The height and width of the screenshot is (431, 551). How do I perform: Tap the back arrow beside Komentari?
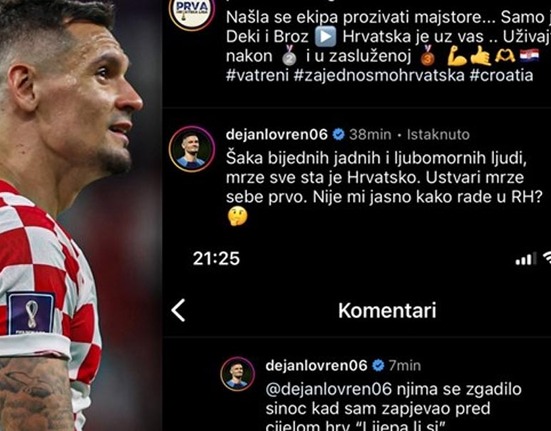[x=178, y=311]
